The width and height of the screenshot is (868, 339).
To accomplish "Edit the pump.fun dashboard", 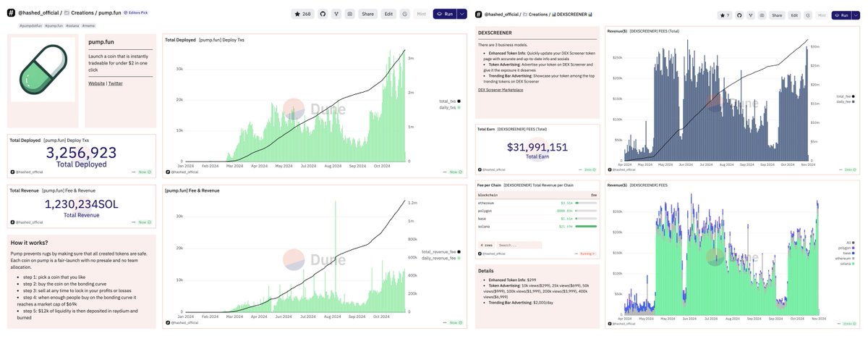I will coord(388,14).
